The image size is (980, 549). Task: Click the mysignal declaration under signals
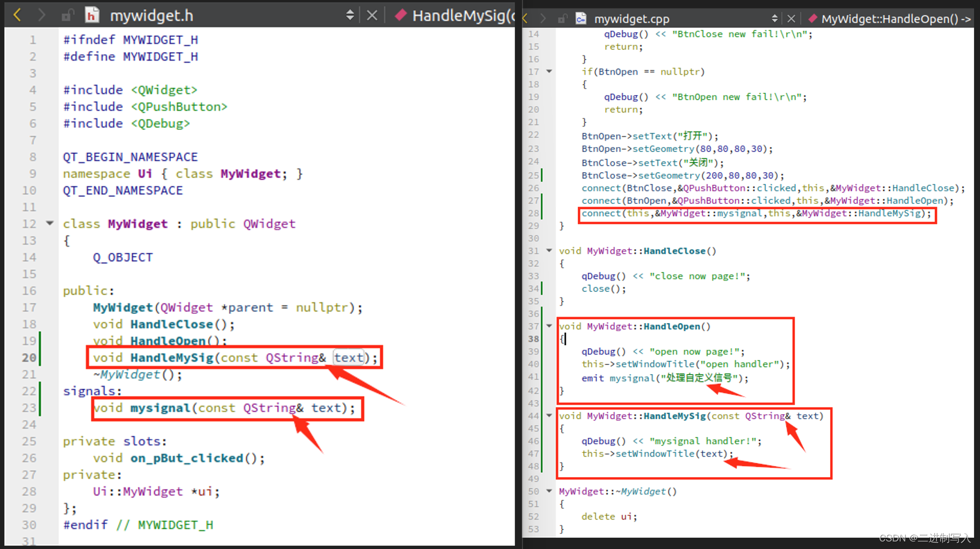(224, 408)
